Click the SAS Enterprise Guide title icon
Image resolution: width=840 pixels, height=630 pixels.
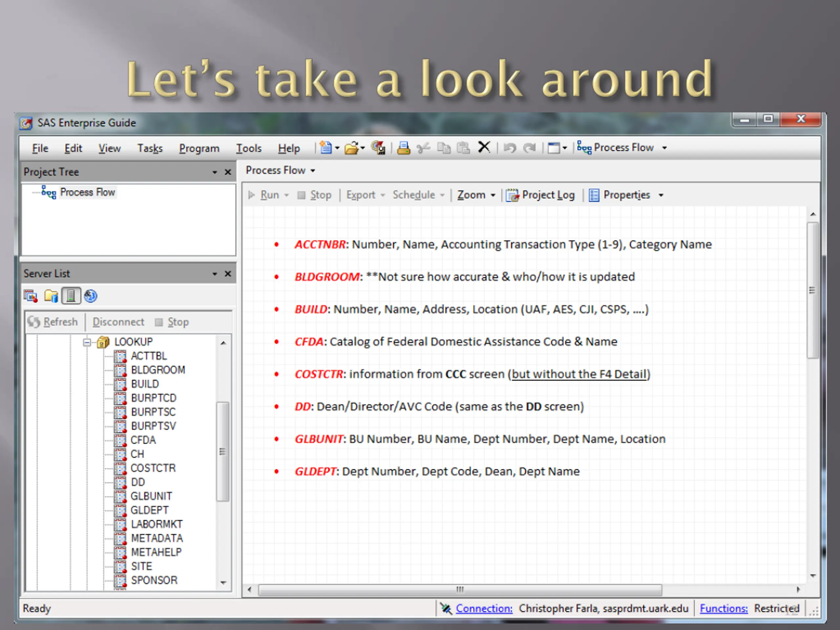pyautogui.click(x=26, y=123)
